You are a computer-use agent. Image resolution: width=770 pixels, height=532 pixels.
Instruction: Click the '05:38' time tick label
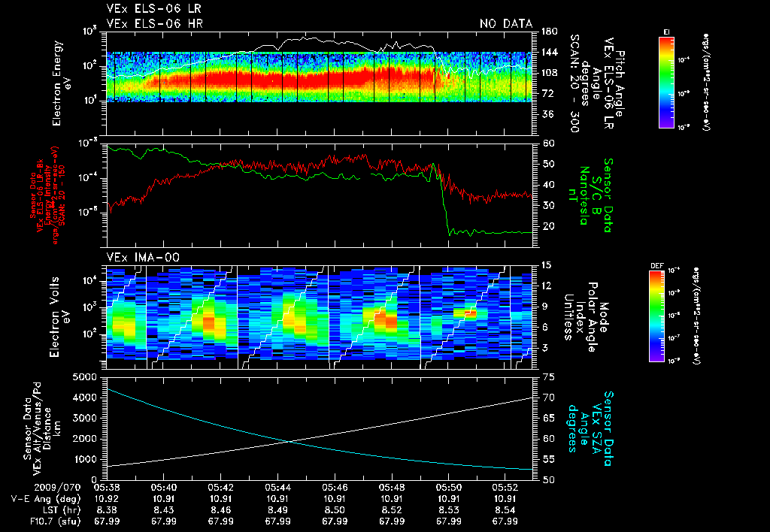pos(107,488)
